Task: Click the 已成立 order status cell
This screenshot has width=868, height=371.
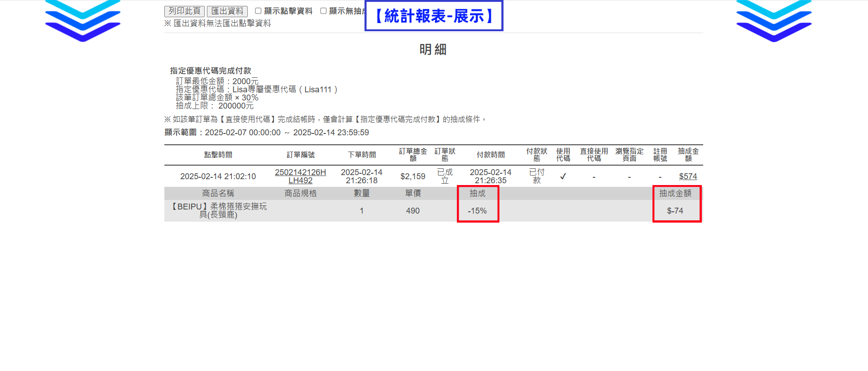Action: click(x=445, y=176)
